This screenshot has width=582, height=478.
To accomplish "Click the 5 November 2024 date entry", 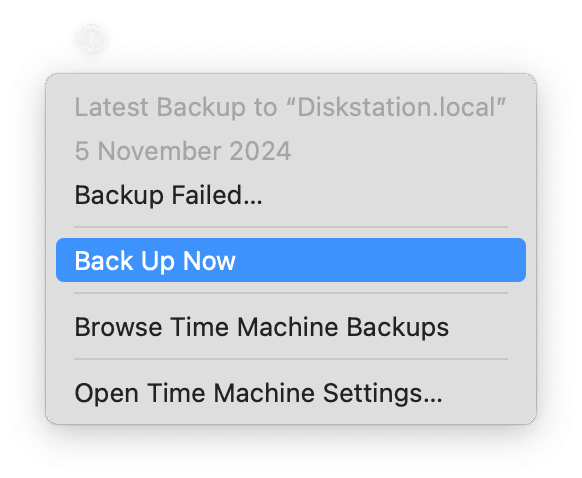I will [183, 151].
